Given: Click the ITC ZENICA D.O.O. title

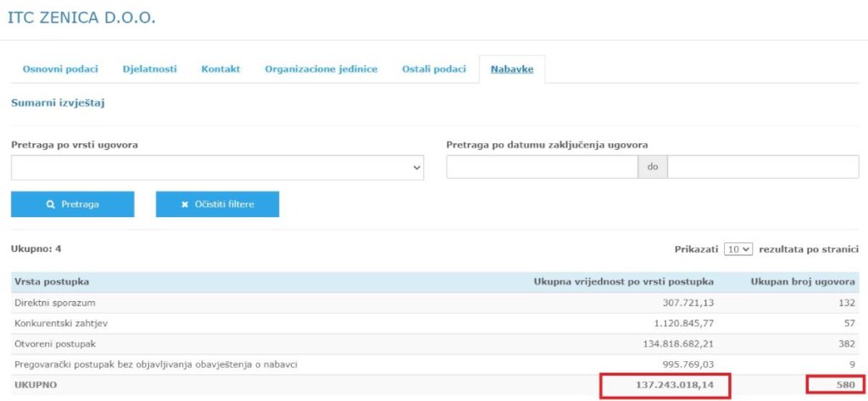Looking at the screenshot, I should [81, 17].
